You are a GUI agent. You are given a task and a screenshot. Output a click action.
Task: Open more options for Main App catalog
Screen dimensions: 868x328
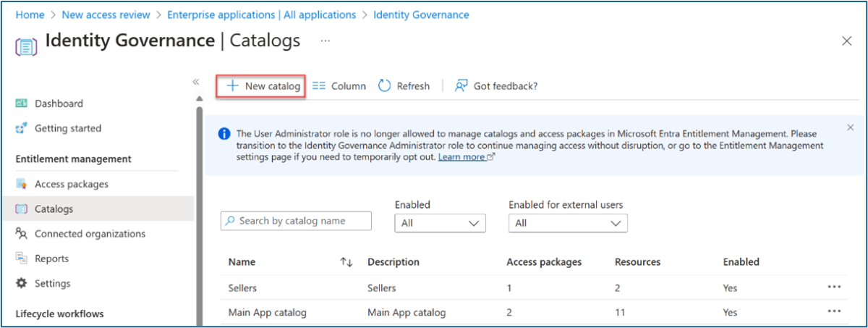click(834, 312)
